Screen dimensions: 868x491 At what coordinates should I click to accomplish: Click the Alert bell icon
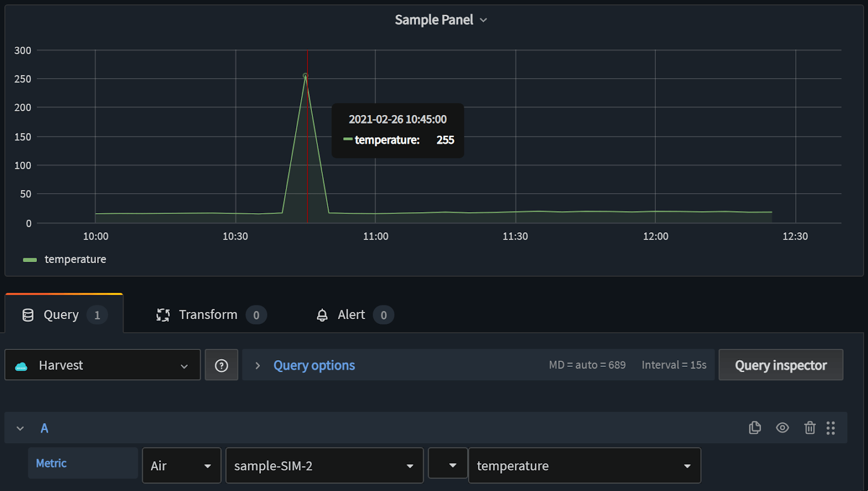coord(322,315)
